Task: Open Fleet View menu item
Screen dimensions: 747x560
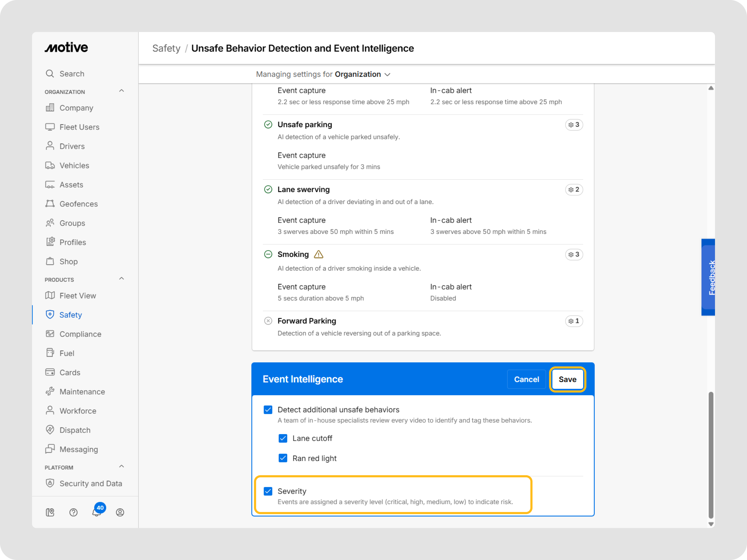Action: click(x=78, y=295)
